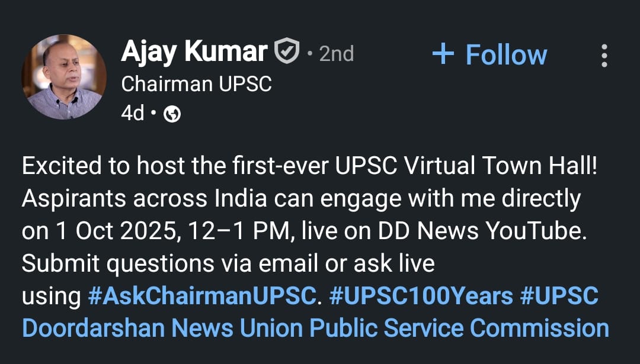
Task: Follow Ajay Kumar
Action: tap(505, 55)
